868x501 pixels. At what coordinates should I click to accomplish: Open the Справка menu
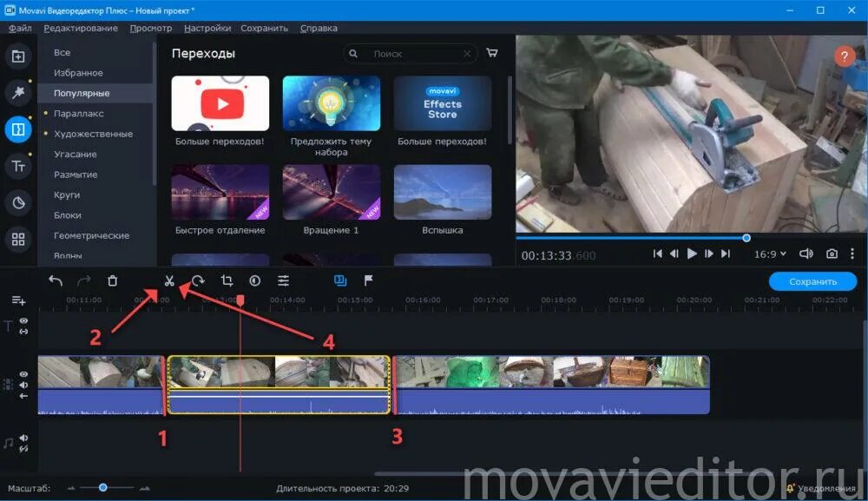319,29
